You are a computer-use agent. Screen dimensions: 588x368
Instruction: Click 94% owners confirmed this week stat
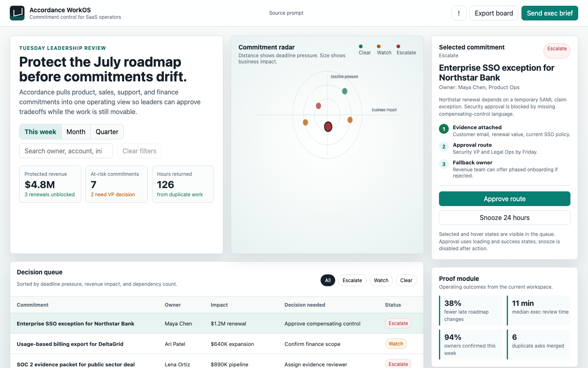pos(471,345)
